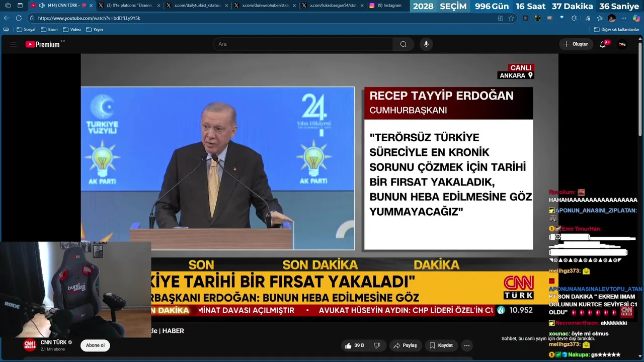
Task: Click the fast-forward speed extension icon
Action: point(550,18)
